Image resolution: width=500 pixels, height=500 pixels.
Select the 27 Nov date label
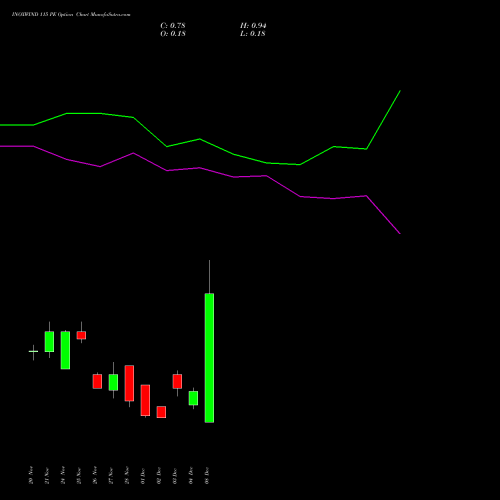(111, 475)
